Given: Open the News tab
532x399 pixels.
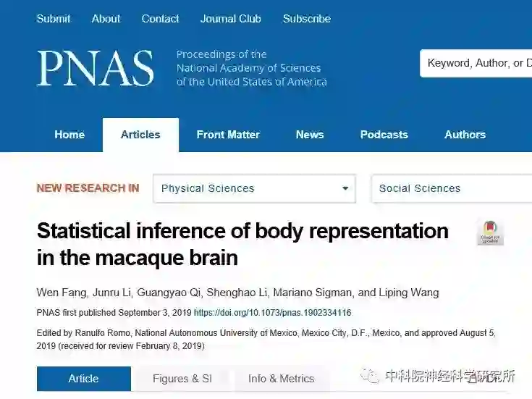Looking at the screenshot, I should pos(310,135).
